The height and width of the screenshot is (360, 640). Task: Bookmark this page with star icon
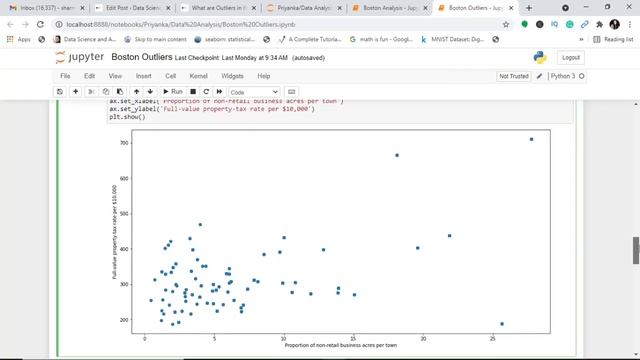[506, 24]
